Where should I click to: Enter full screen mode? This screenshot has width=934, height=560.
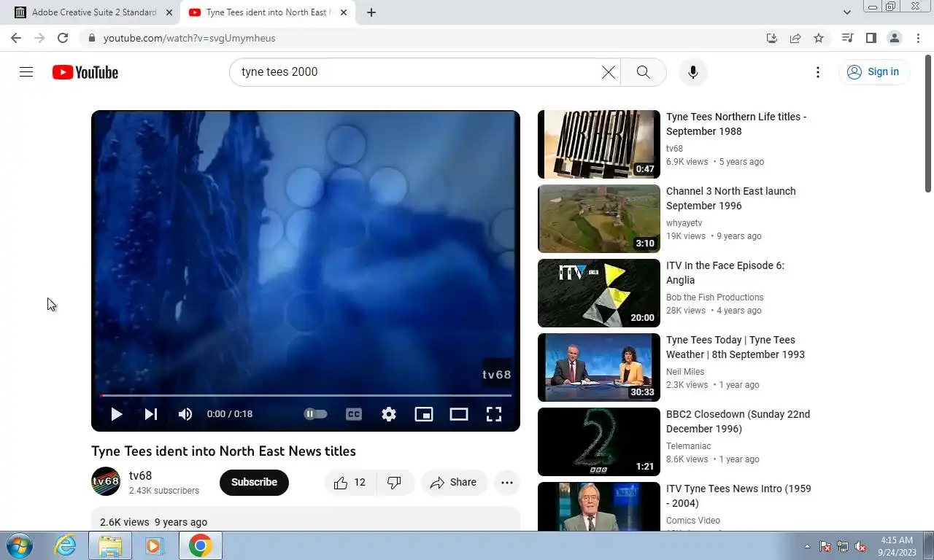(494, 414)
